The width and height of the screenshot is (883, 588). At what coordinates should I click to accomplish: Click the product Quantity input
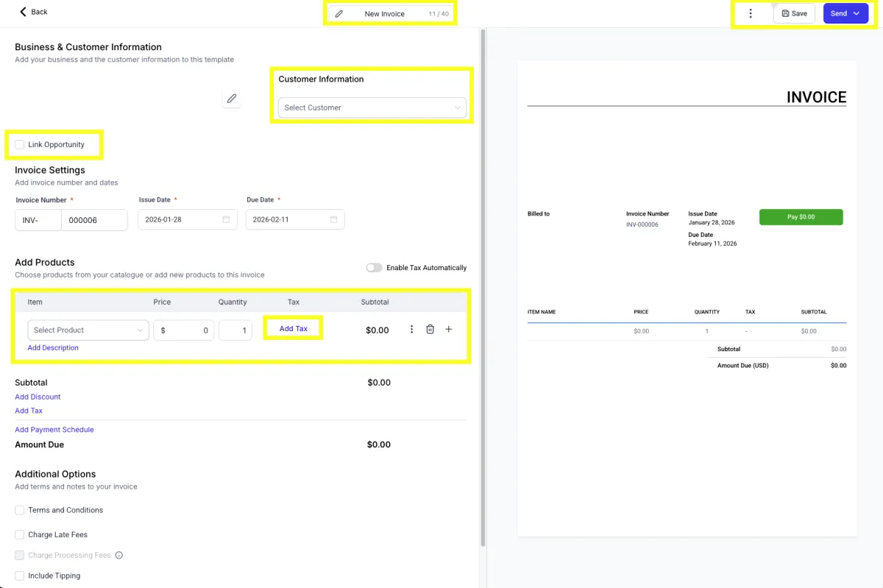tap(235, 330)
